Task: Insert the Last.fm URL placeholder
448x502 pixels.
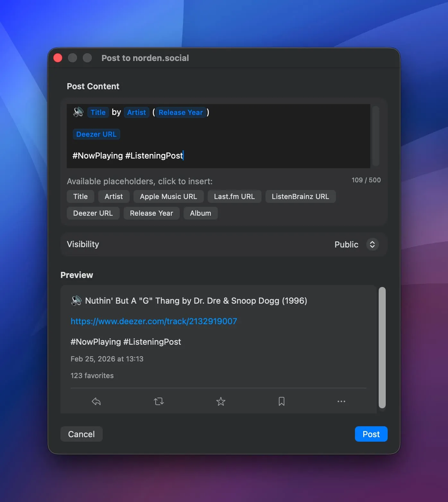Action: 234,196
